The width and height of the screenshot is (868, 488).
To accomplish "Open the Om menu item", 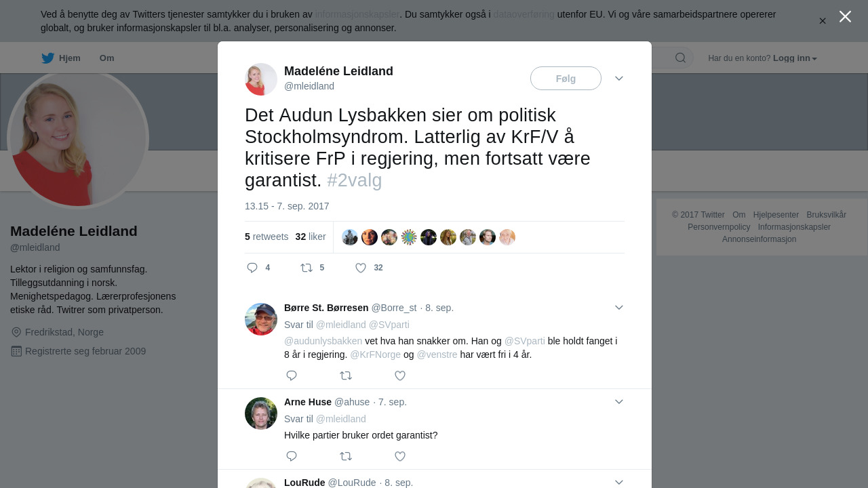I will coord(106,58).
